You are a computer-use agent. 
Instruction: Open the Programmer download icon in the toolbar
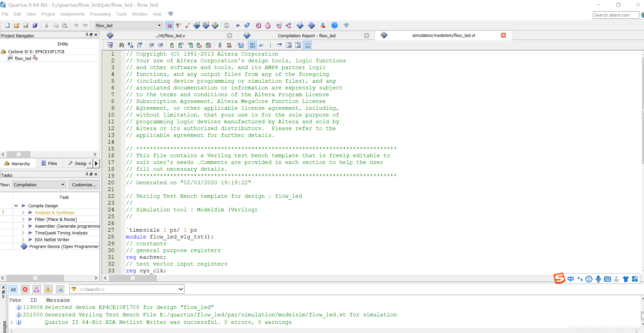312,25
